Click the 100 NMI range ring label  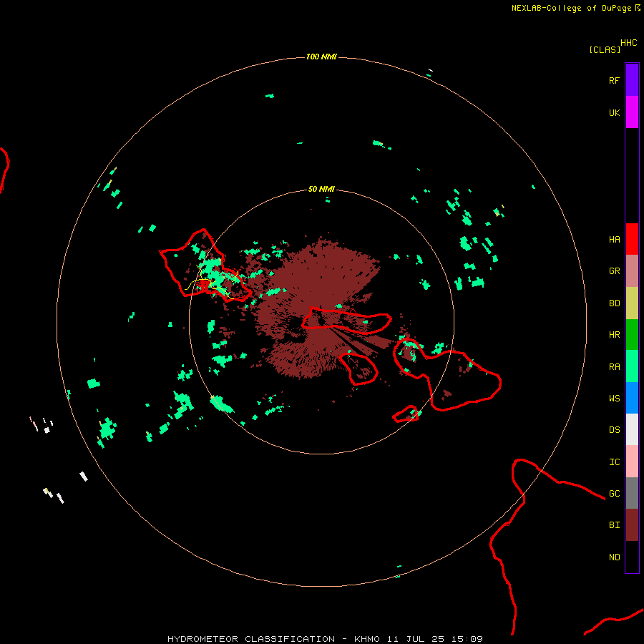[x=321, y=57]
